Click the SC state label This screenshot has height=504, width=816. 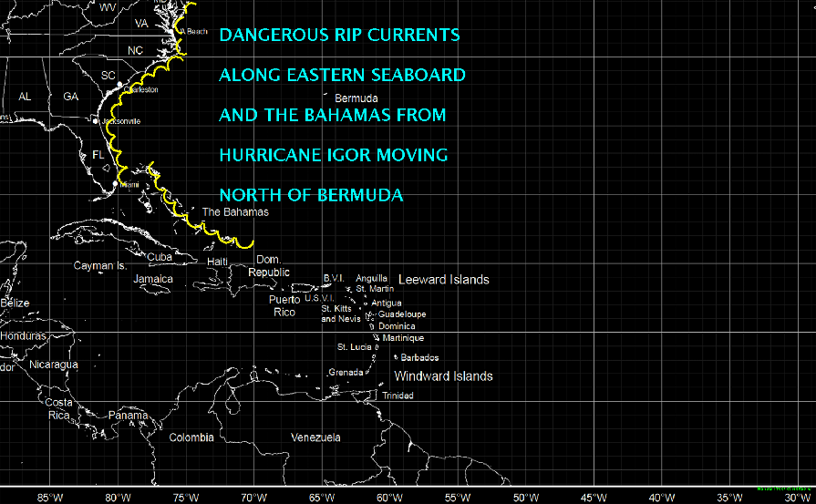[x=108, y=76]
